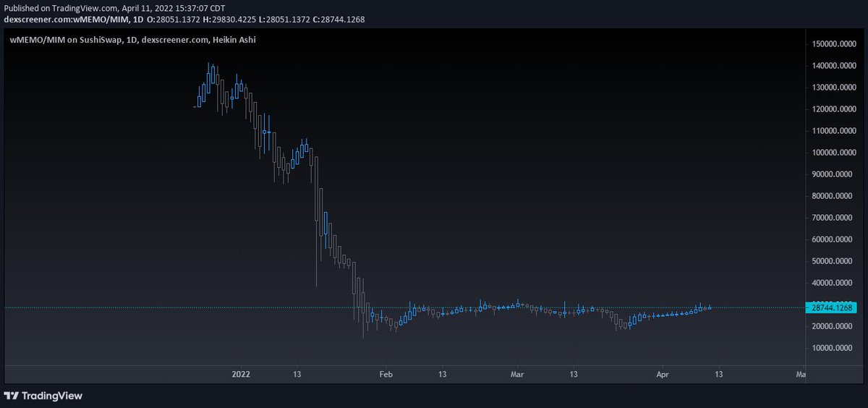
Task: Click the 2022 date axis label
Action: coord(241,375)
